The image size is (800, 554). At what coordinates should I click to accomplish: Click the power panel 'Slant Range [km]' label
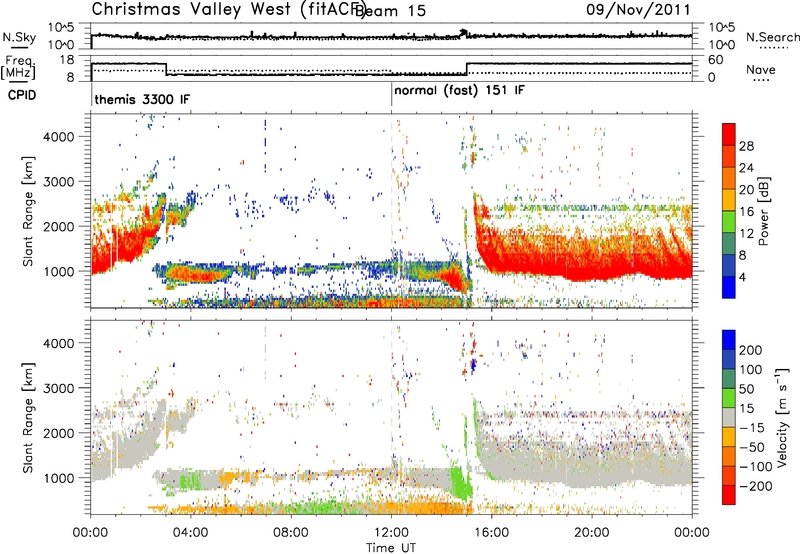tap(28, 211)
